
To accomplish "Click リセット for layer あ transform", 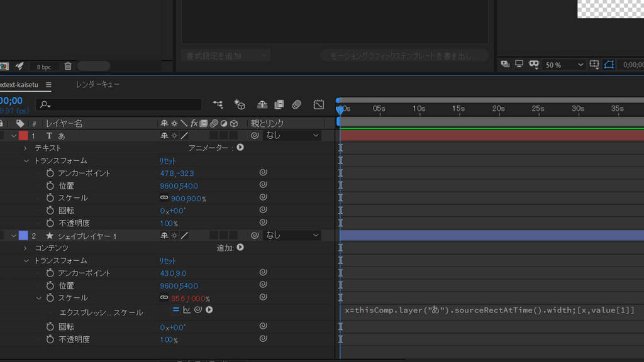I will pyautogui.click(x=167, y=161).
